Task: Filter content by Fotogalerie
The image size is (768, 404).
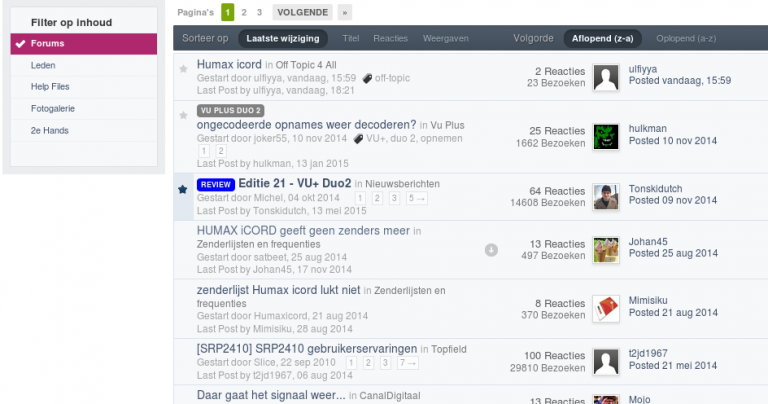Action: coord(53,107)
